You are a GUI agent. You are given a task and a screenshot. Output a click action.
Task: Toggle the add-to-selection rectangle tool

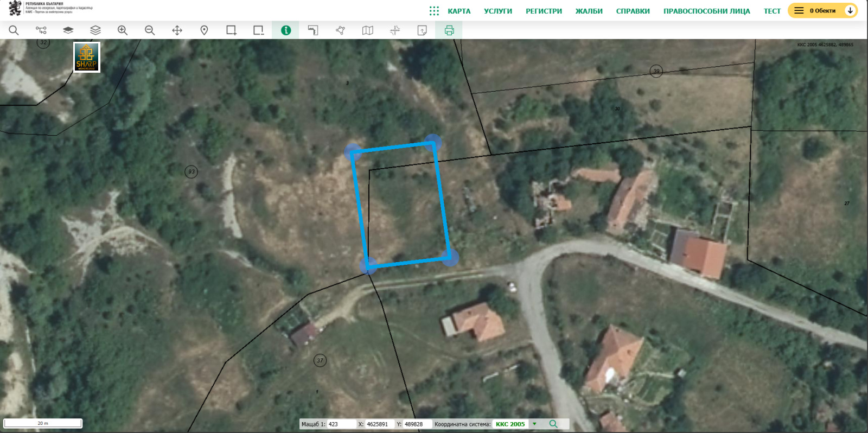[231, 30]
